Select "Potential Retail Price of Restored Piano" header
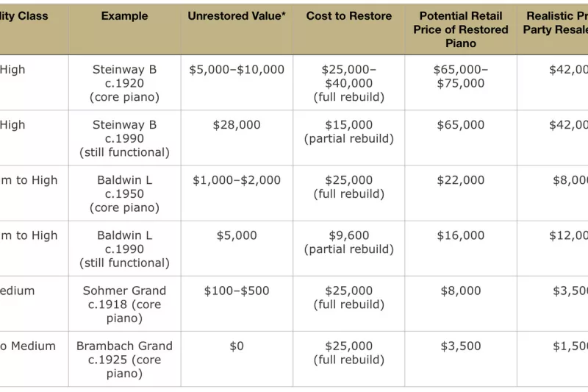 461,29
